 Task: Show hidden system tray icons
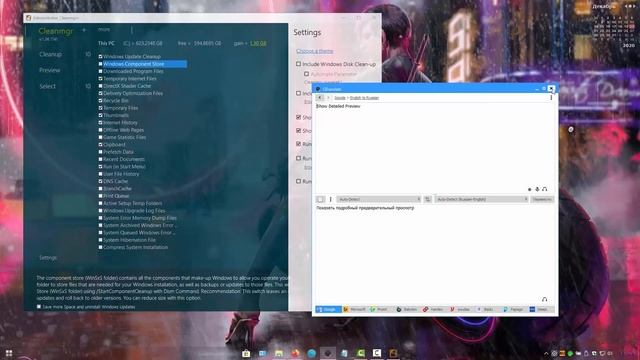[x=546, y=353]
